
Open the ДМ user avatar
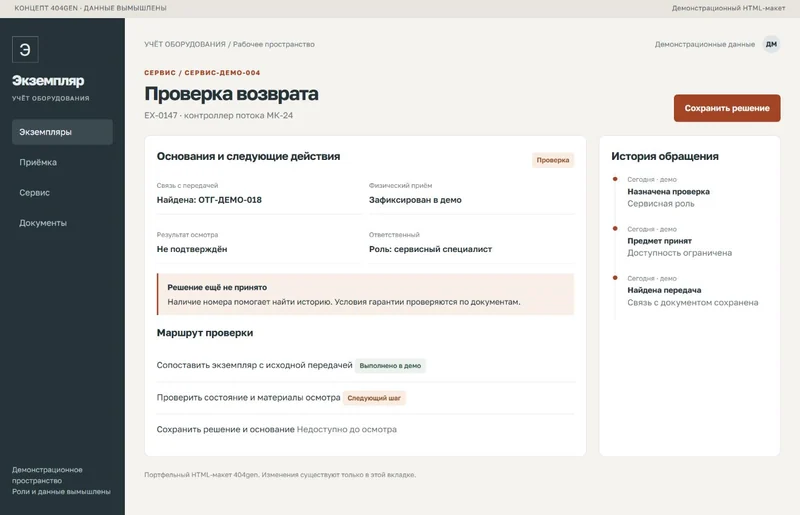[771, 44]
